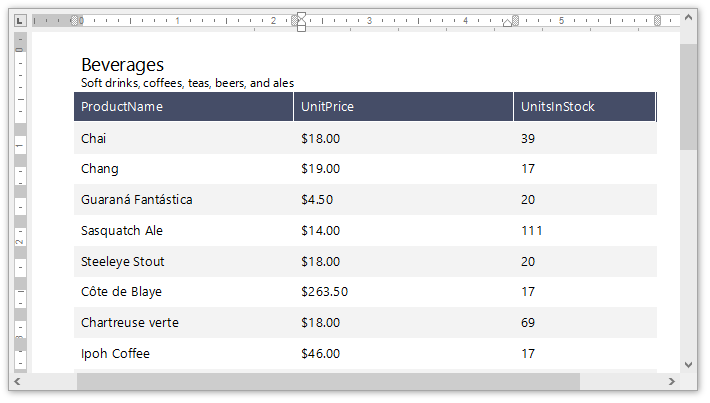Click the vertical scrollbar down arrow

pos(688,364)
